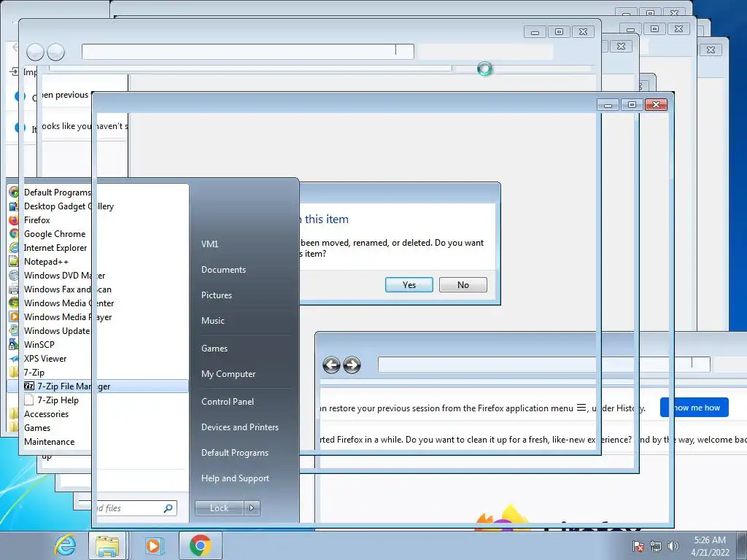Open the 7-Zip Help document entry
Viewport: 747px width, 560px height.
[58, 400]
